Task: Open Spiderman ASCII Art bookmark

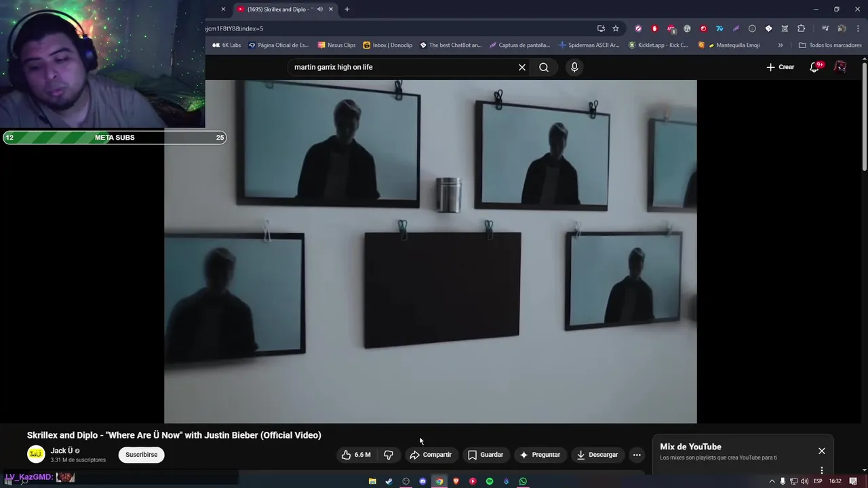Action: coord(589,45)
